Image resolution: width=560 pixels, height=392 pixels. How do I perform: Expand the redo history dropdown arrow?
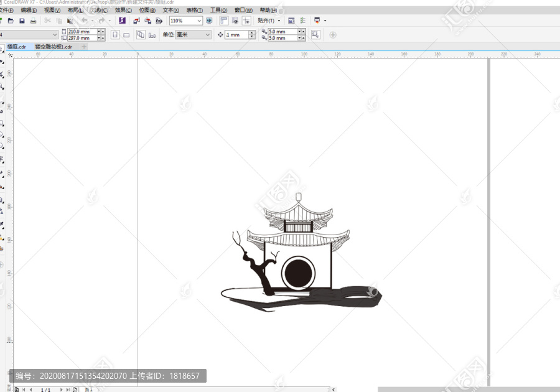point(110,21)
